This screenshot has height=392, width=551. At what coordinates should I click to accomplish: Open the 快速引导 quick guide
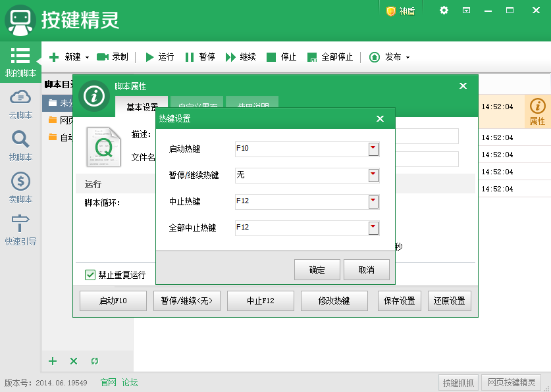(x=20, y=230)
